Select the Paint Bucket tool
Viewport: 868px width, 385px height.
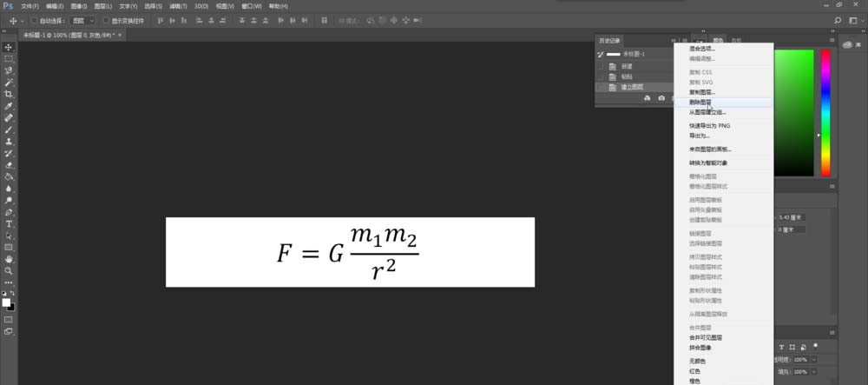(x=9, y=176)
